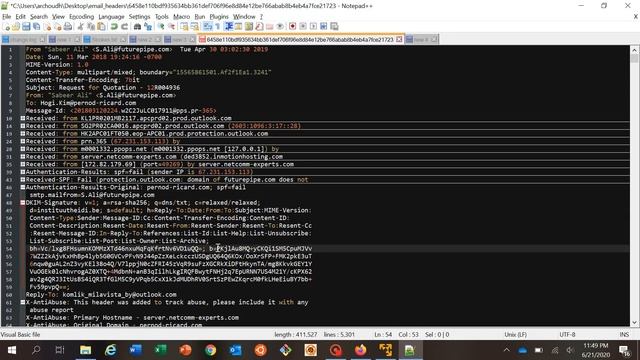Save the file using the Save icon
640x360 pixels.
[26, 27]
